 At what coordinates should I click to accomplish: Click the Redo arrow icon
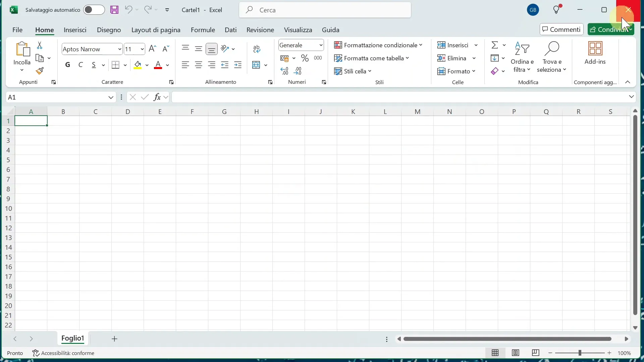pos(148,10)
